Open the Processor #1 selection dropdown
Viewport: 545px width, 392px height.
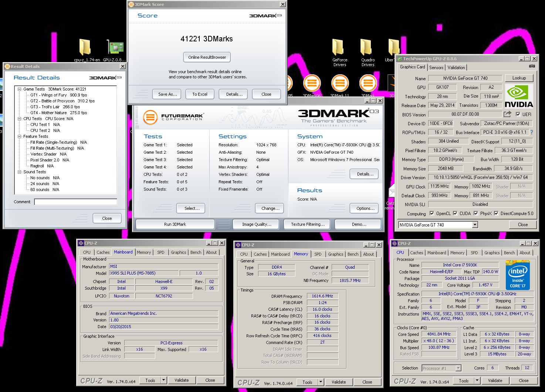(x=458, y=368)
